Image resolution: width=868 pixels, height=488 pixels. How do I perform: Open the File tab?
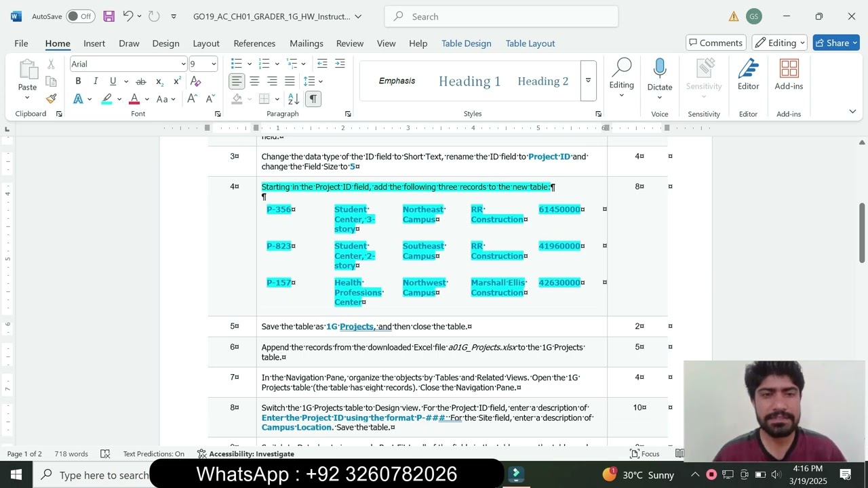click(x=21, y=43)
